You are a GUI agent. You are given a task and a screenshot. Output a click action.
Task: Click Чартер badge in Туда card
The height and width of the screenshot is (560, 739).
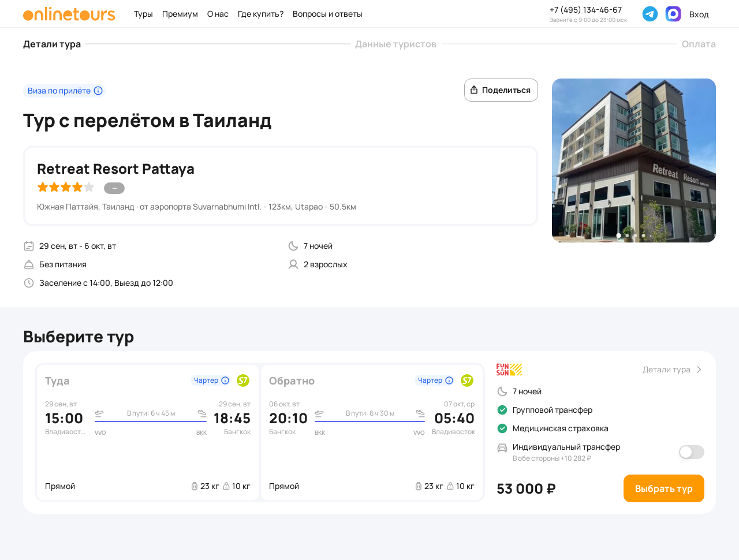pos(211,380)
